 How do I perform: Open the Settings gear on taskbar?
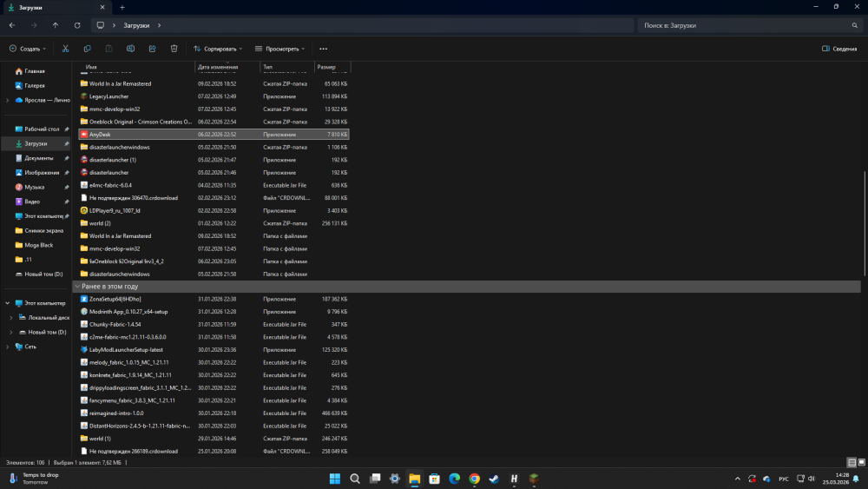pos(395,479)
